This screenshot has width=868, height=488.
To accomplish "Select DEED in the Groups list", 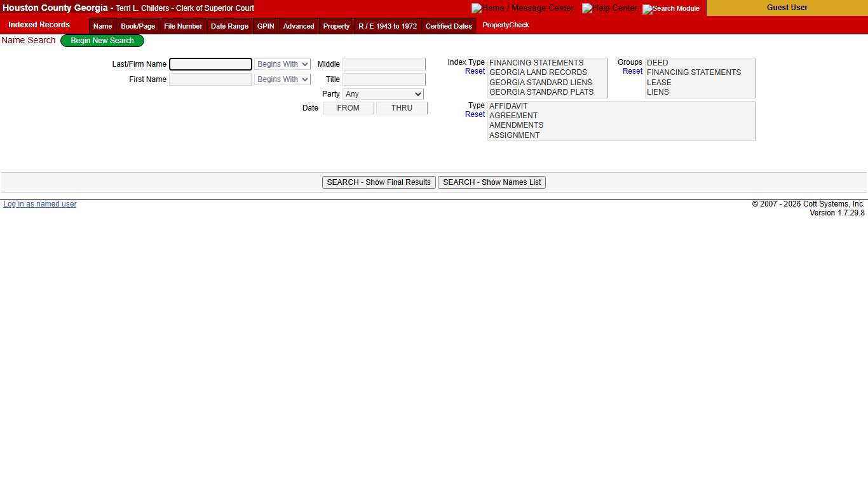I will tap(657, 62).
